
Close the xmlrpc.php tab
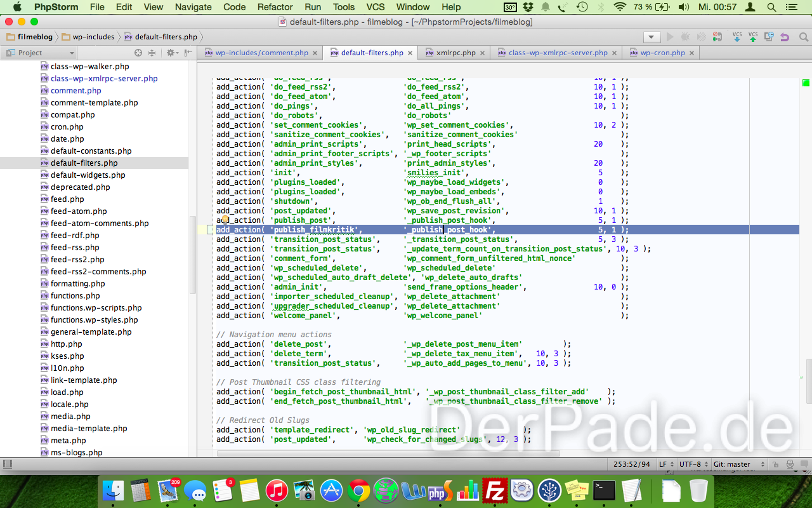(483, 53)
